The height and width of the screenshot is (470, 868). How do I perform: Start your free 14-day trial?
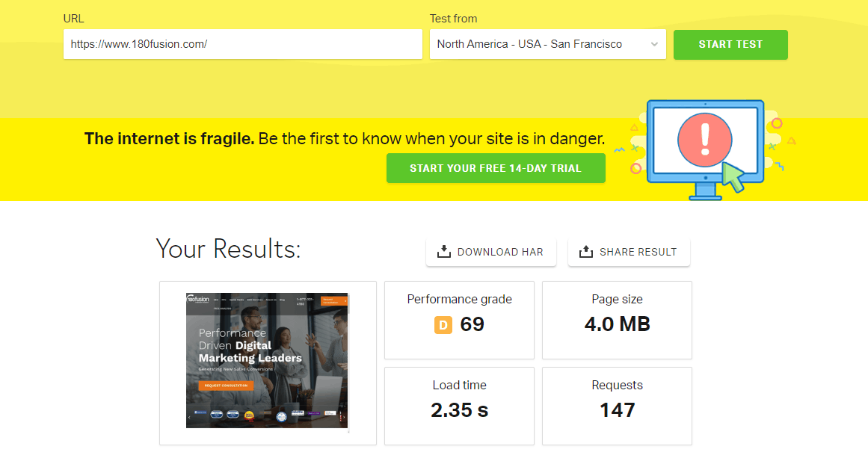tap(496, 167)
